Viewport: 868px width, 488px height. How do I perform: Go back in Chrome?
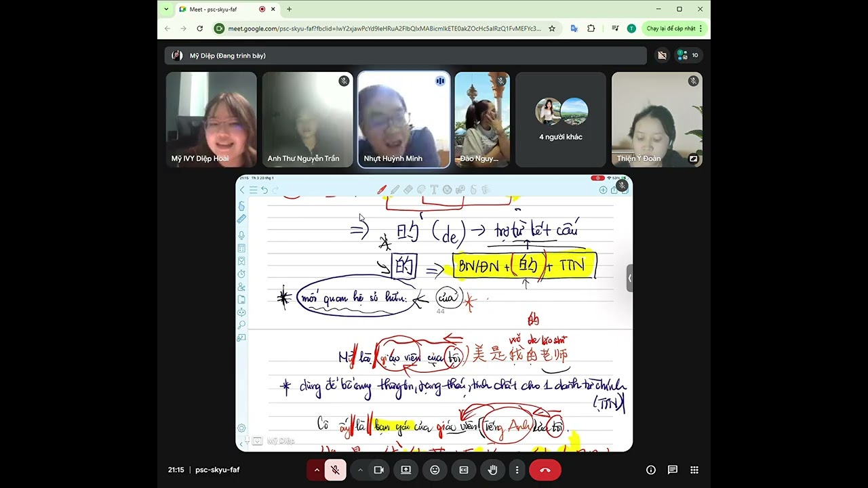(x=167, y=28)
